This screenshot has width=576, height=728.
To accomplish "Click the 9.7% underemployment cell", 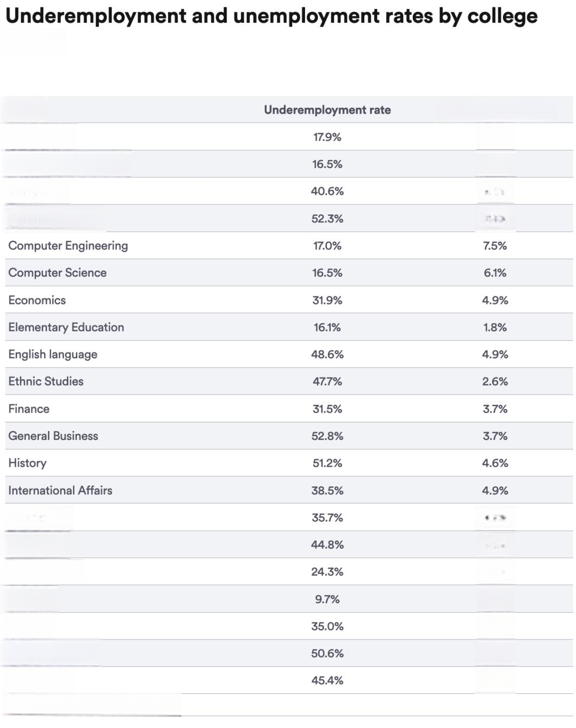I will pyautogui.click(x=327, y=599).
